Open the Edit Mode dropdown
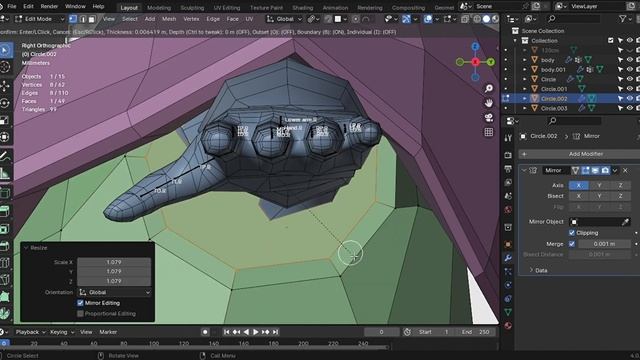 click(x=39, y=19)
